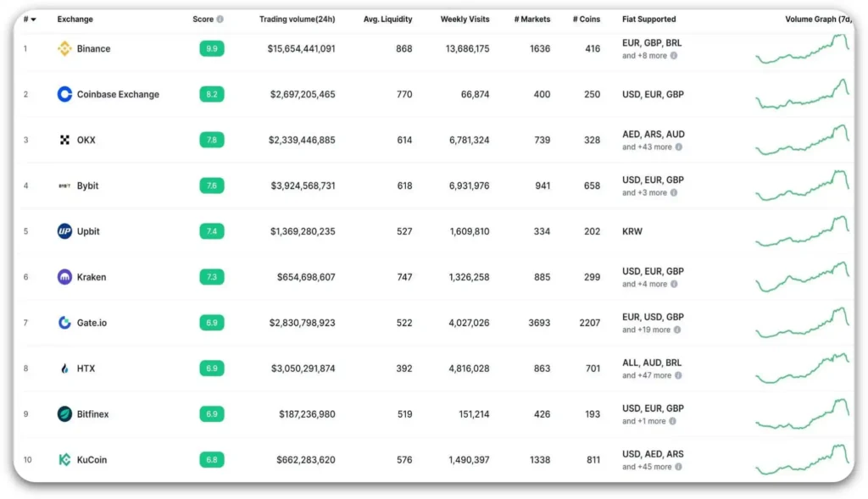The image size is (868, 499).
Task: Sort table by Score column header
Action: point(203,19)
